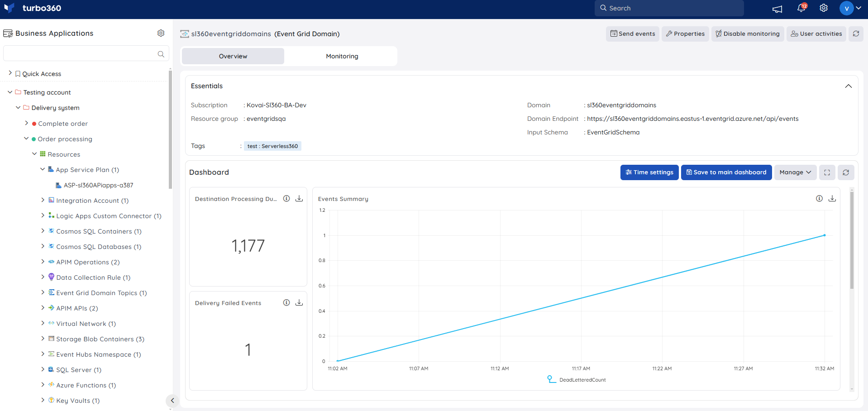Collapse the Resources node

pos(34,154)
